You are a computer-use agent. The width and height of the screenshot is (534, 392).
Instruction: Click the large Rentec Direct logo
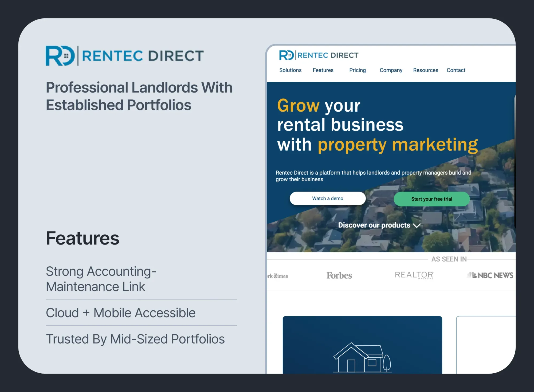(x=124, y=56)
